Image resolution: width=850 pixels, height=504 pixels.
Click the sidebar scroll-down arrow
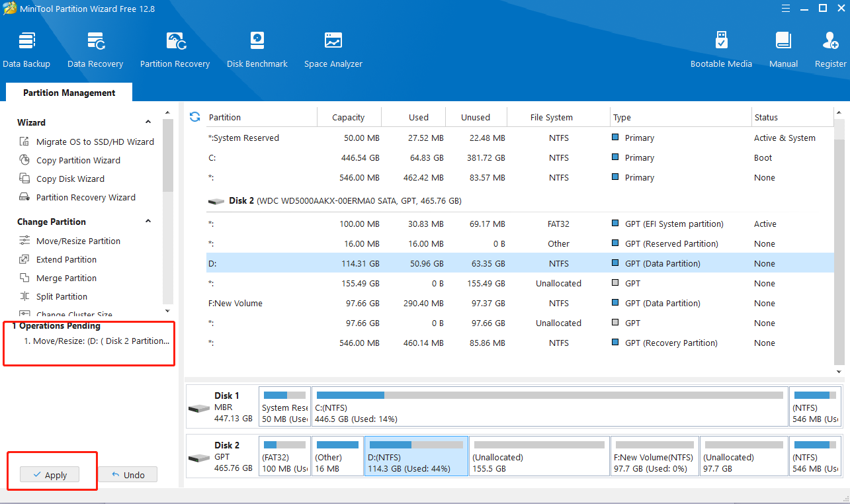click(x=167, y=311)
